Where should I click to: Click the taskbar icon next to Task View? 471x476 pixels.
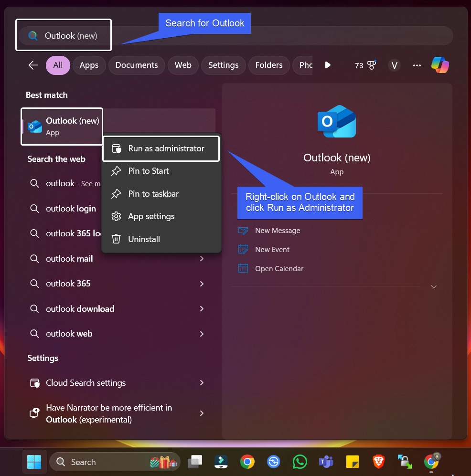pyautogui.click(x=221, y=462)
